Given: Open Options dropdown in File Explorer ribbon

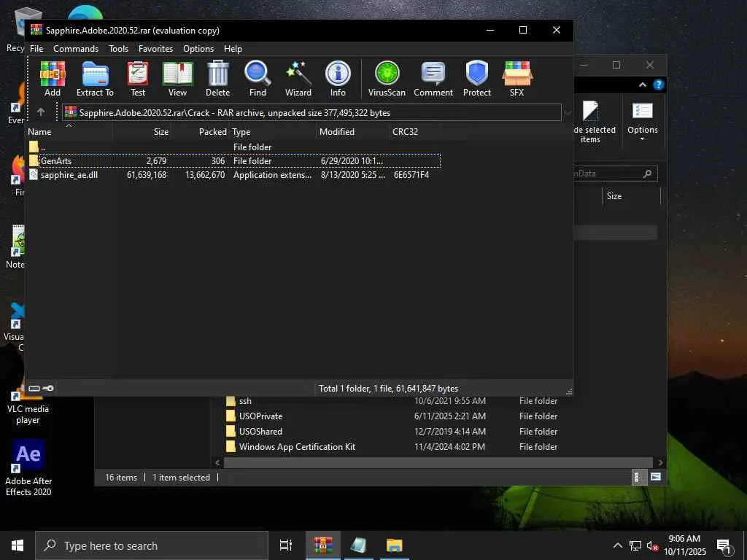Looking at the screenshot, I should coord(642,122).
